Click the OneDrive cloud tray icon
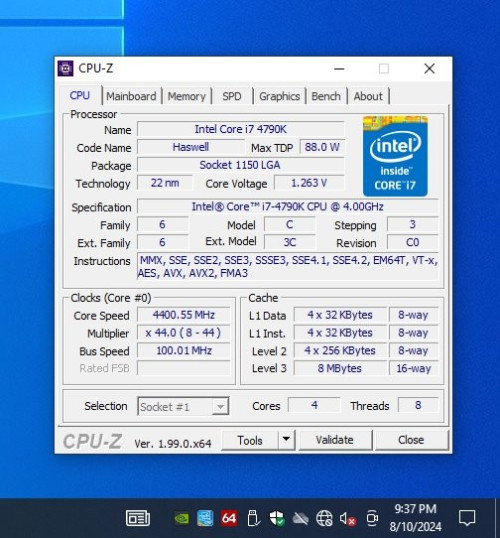The height and width of the screenshot is (538, 500). click(x=300, y=518)
